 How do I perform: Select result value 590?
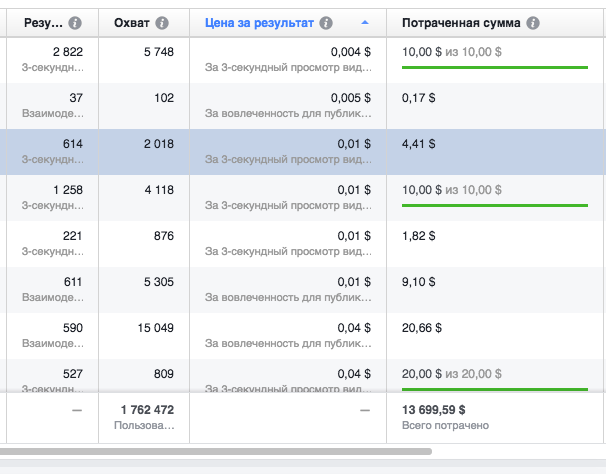click(73, 328)
